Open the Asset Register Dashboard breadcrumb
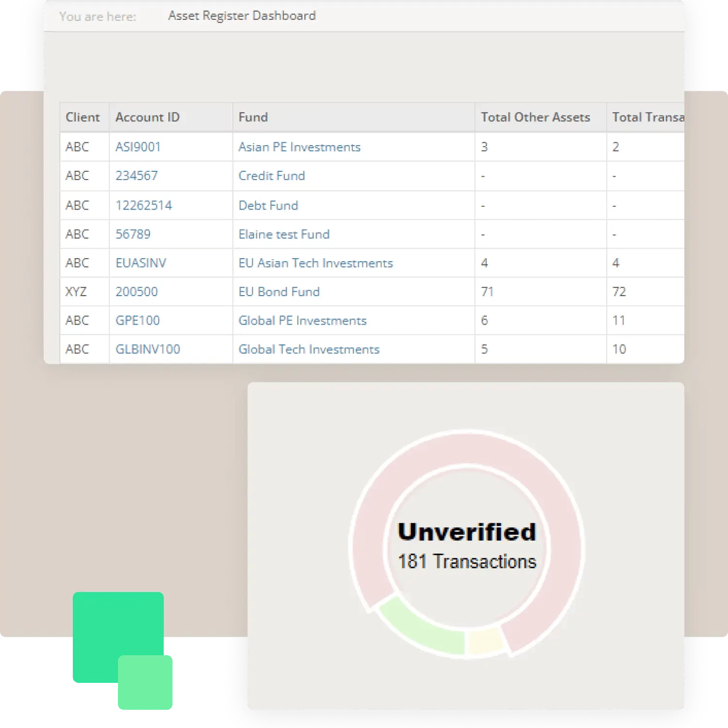The height and width of the screenshot is (728, 728). (242, 16)
